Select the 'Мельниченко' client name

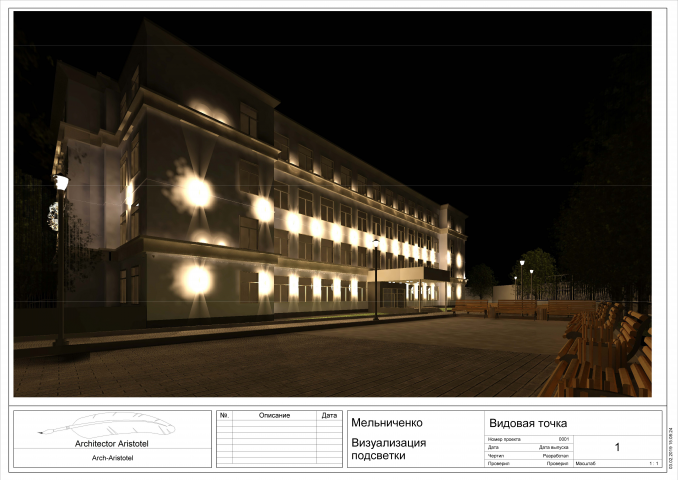(x=387, y=422)
